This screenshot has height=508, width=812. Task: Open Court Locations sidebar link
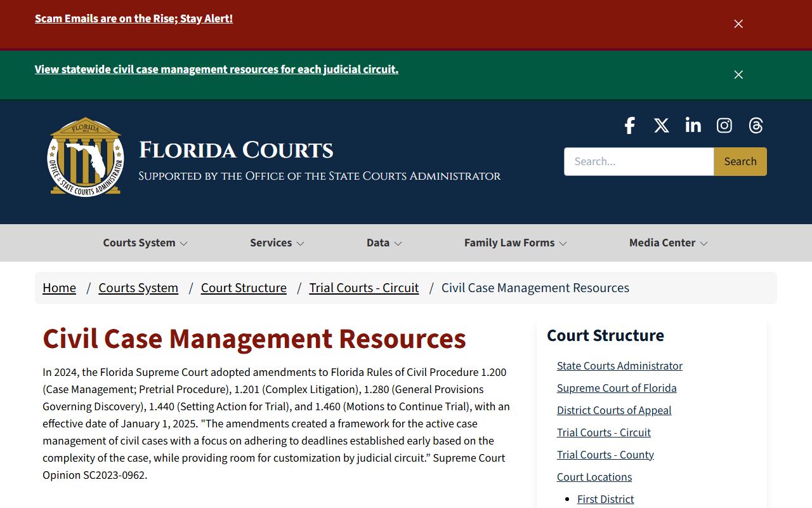click(594, 477)
